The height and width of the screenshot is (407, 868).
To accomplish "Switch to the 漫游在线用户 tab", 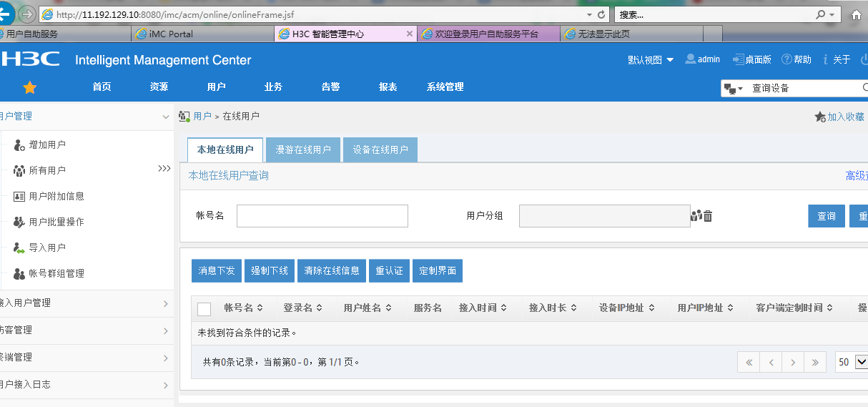I will coord(303,149).
